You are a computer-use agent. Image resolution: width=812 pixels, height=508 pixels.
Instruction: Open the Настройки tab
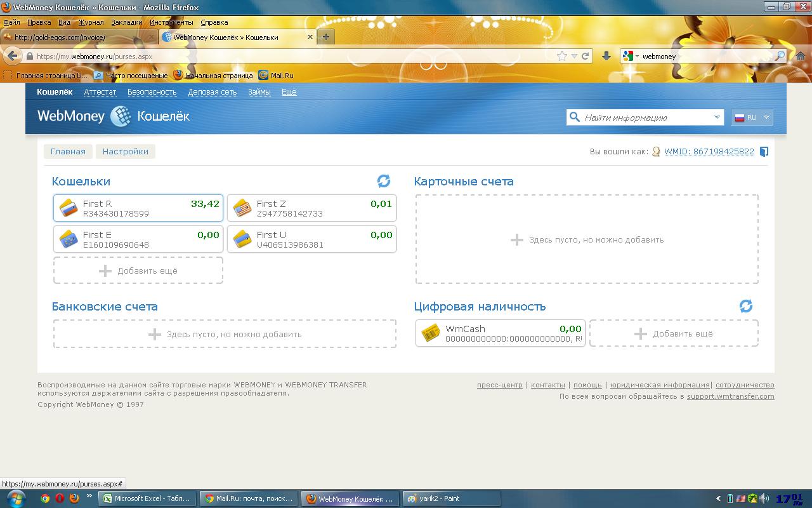[x=126, y=151]
